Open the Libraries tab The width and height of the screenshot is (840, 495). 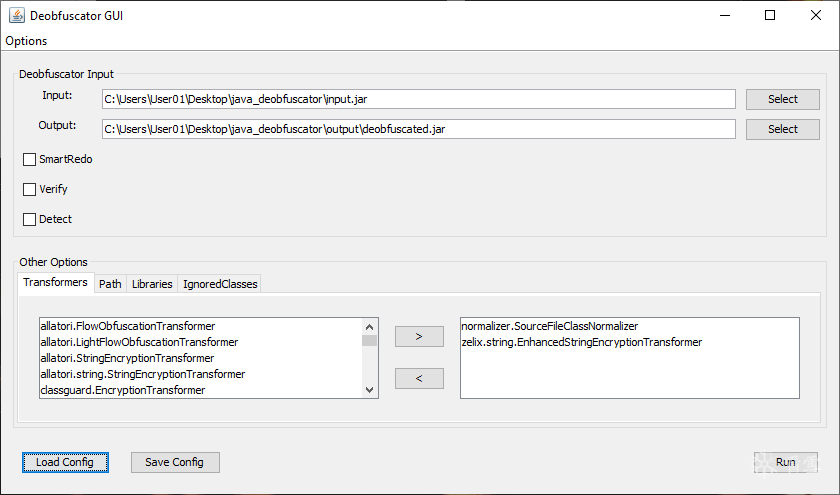pos(152,284)
